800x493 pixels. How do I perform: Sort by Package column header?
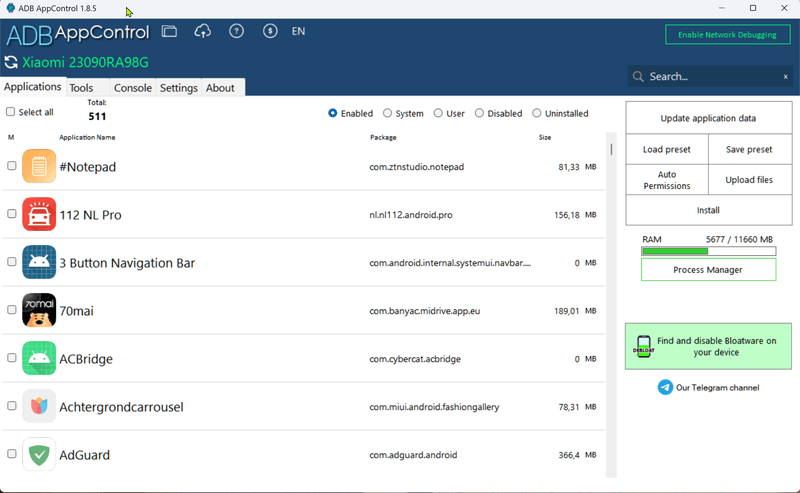click(383, 137)
